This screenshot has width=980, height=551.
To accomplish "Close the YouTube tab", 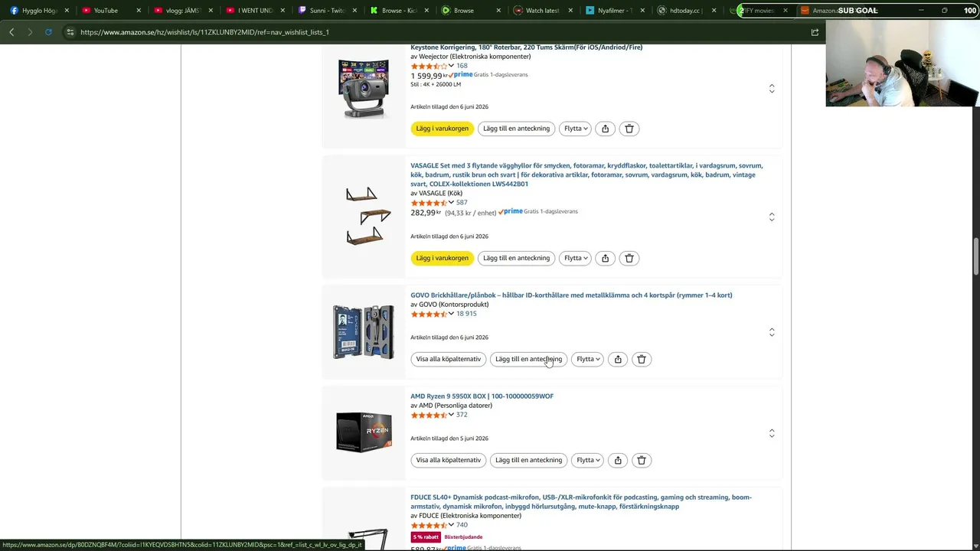I will point(139,11).
